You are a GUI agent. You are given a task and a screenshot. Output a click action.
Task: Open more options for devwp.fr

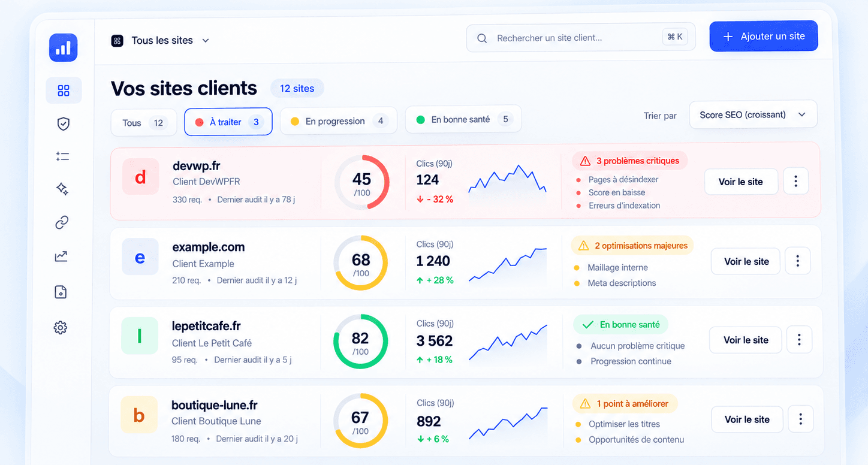[795, 181]
